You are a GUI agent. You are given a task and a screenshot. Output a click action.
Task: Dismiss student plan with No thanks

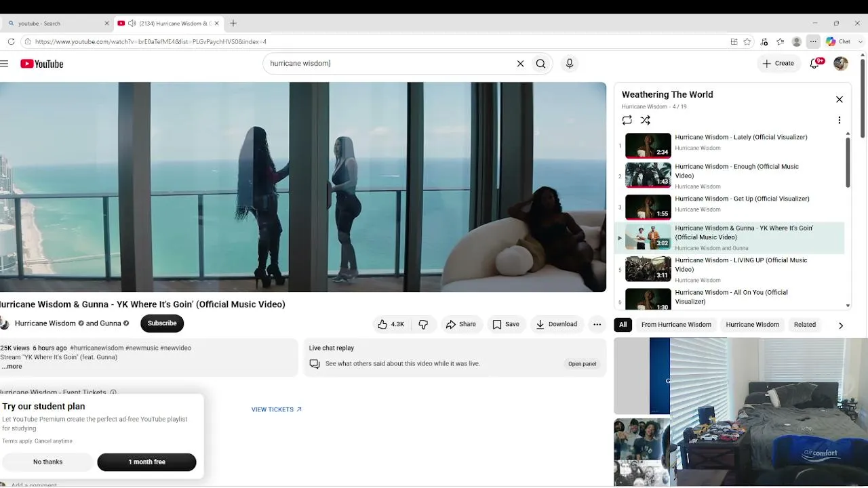[47, 462]
